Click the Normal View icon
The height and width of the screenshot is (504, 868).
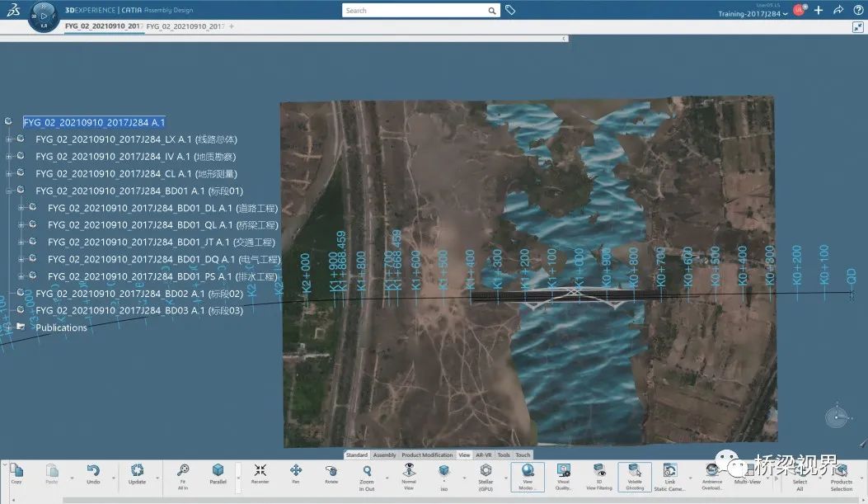409,469
